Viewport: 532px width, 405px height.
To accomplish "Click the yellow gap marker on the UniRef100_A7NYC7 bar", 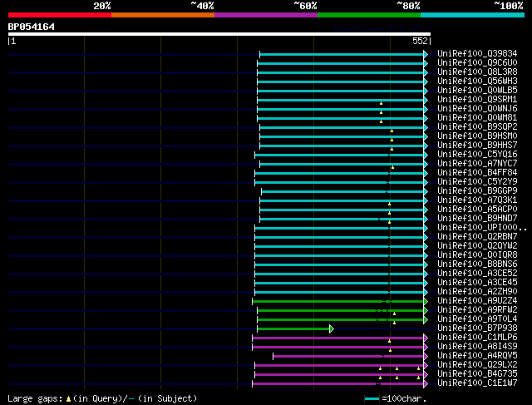I will point(392,165).
